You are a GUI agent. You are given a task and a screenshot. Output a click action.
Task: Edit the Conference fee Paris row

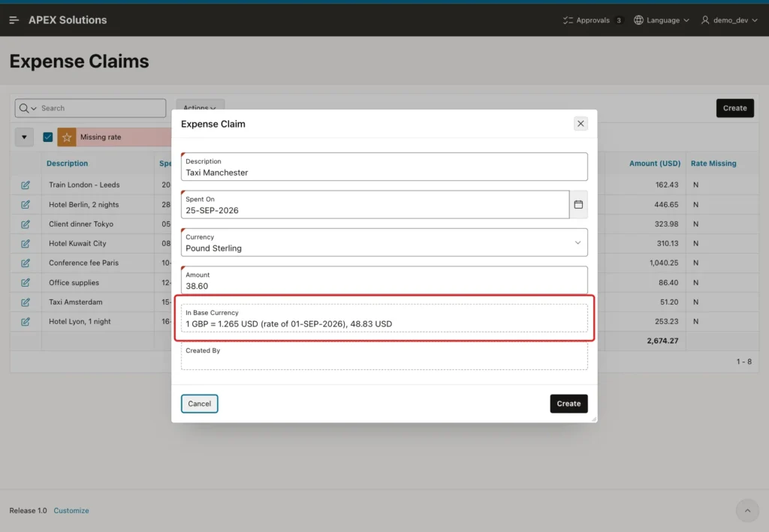pyautogui.click(x=26, y=263)
